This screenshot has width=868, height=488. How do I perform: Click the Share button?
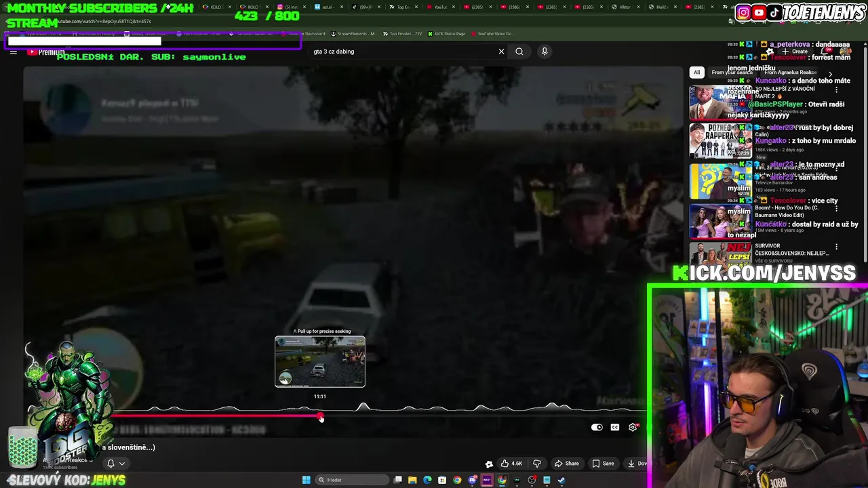(x=567, y=464)
